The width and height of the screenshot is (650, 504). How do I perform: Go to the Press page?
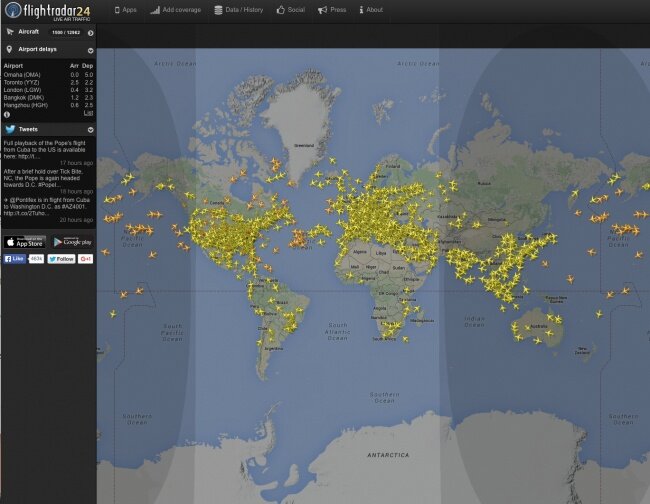coord(333,10)
